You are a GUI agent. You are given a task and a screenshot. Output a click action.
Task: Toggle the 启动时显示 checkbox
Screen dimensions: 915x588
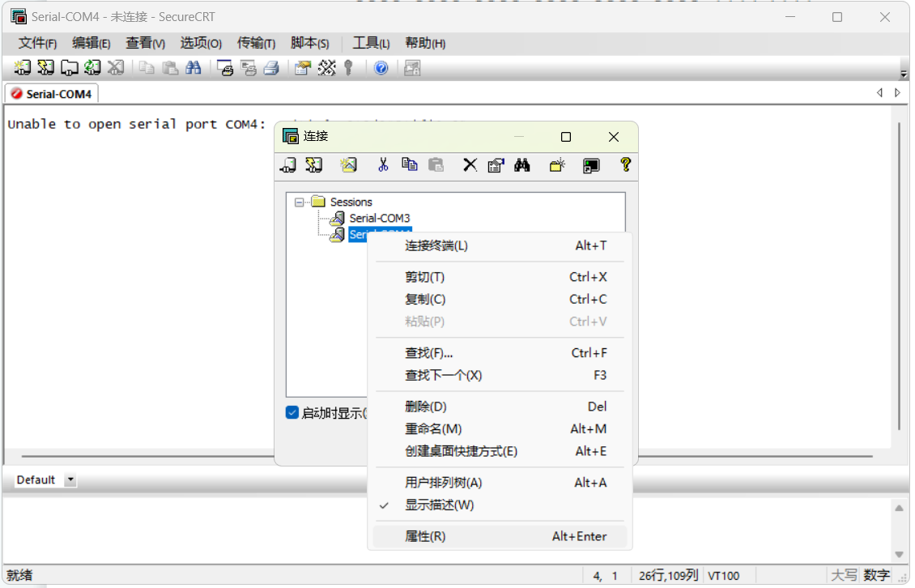point(291,413)
